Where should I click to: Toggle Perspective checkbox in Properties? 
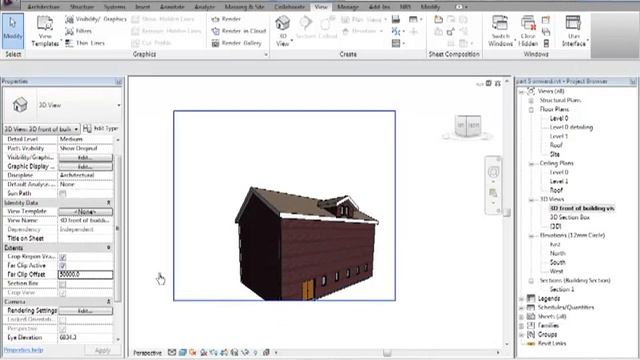tap(62, 329)
